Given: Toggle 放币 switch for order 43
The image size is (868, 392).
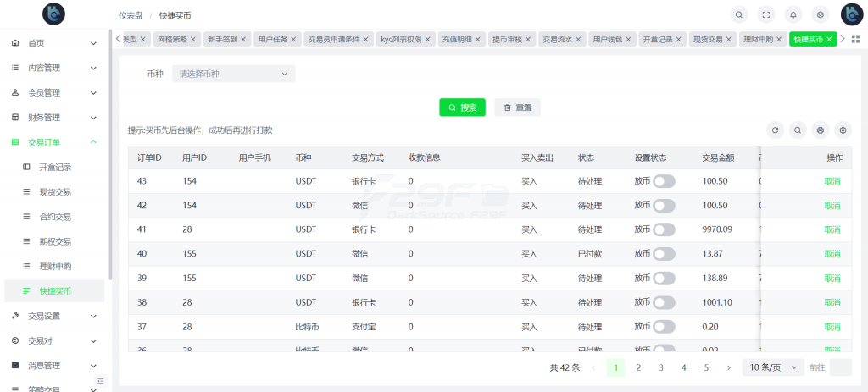Looking at the screenshot, I should [664, 181].
